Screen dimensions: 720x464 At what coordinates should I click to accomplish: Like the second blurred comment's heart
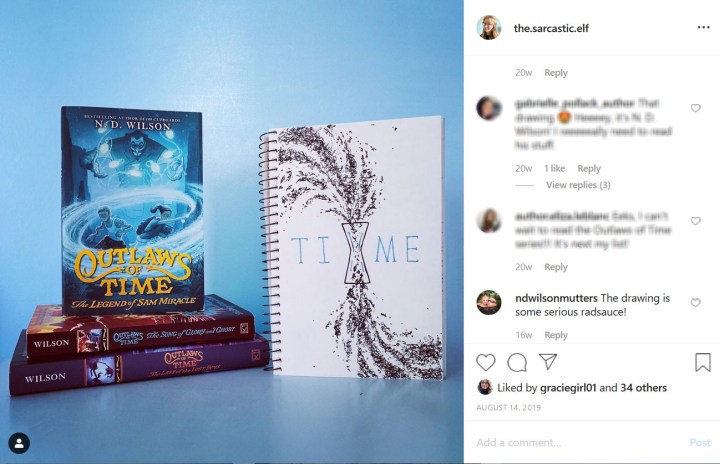pyautogui.click(x=696, y=221)
